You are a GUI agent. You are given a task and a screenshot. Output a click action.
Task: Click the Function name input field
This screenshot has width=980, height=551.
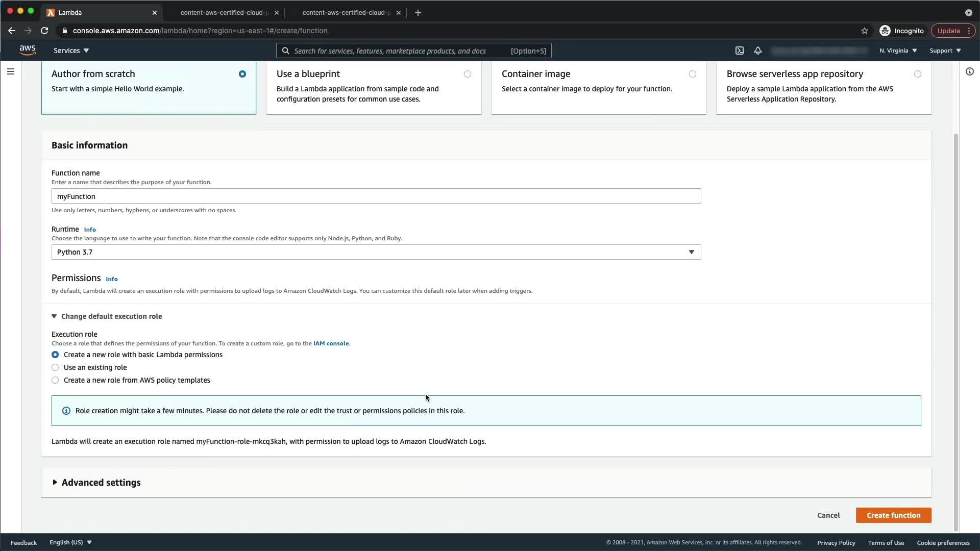coord(376,196)
